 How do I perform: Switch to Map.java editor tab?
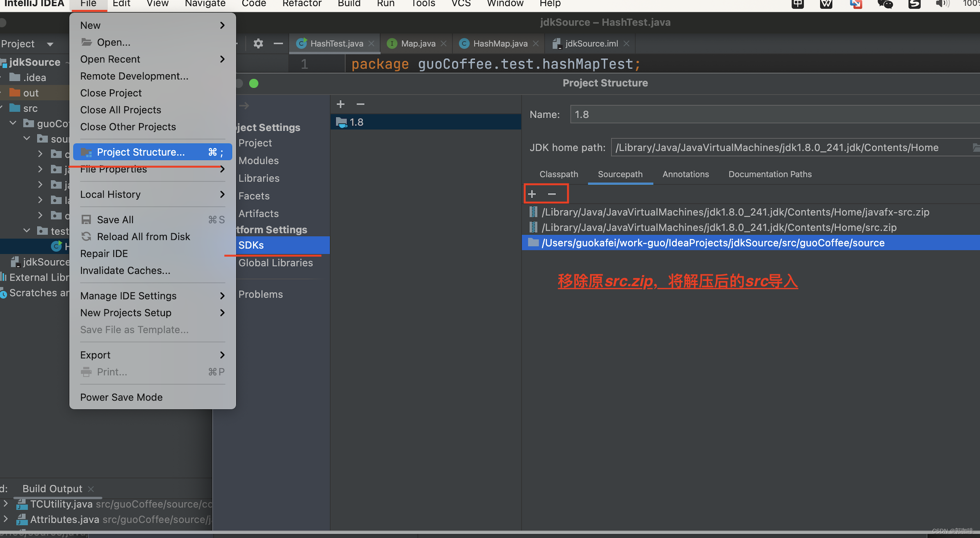click(x=416, y=43)
